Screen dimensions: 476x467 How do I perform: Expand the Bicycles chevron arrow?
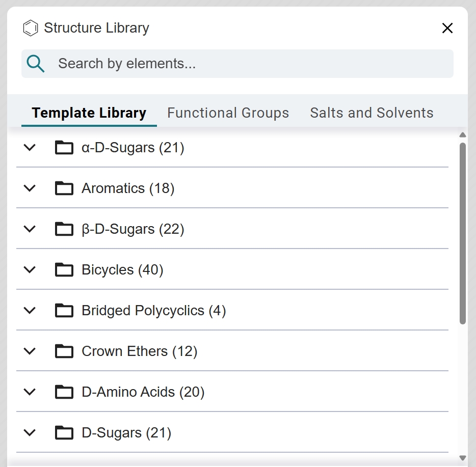click(30, 270)
